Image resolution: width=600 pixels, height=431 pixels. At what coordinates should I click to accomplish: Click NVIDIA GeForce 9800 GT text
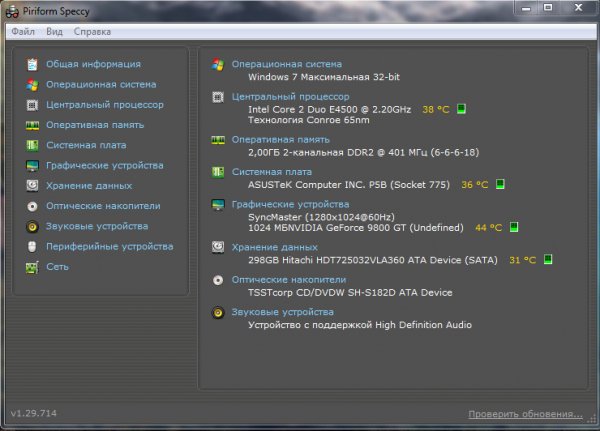[356, 228]
